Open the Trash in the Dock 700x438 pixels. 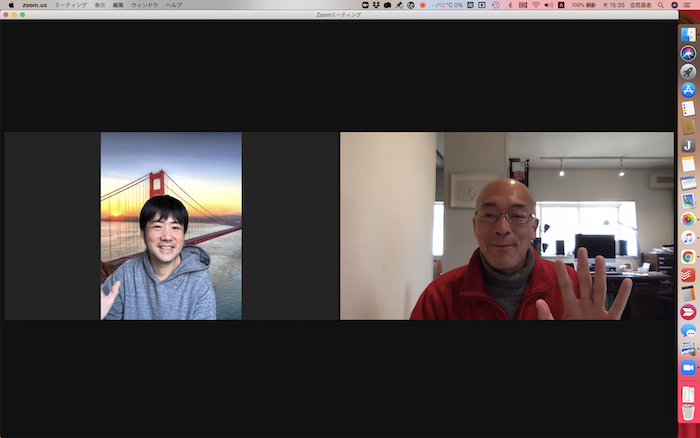[x=688, y=411]
